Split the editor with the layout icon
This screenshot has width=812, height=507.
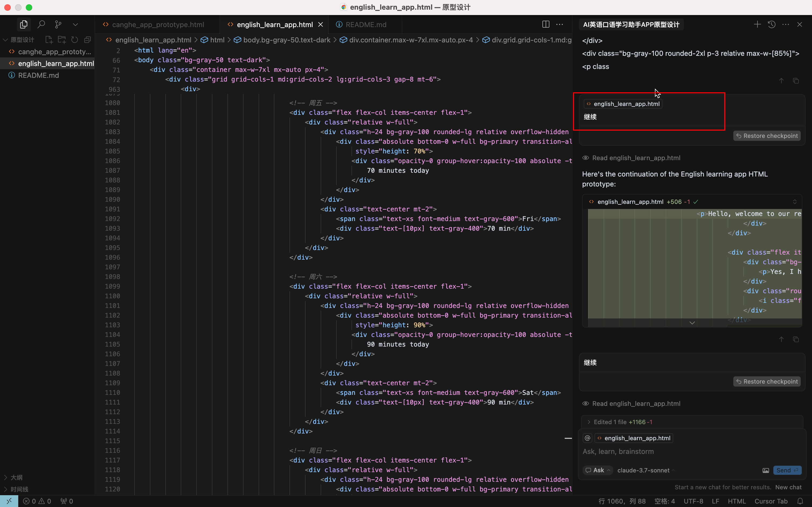pyautogui.click(x=546, y=24)
